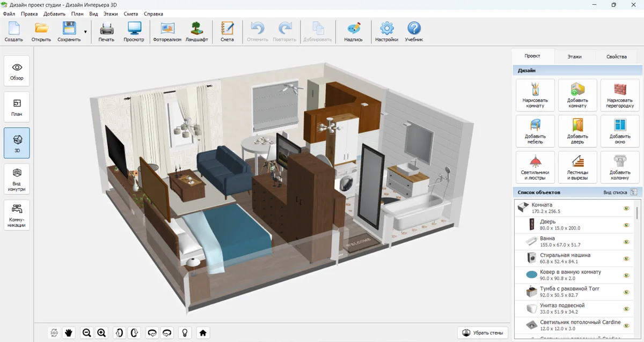This screenshot has width=644, height=342.
Task: Open the Справка menu
Action: tap(153, 13)
